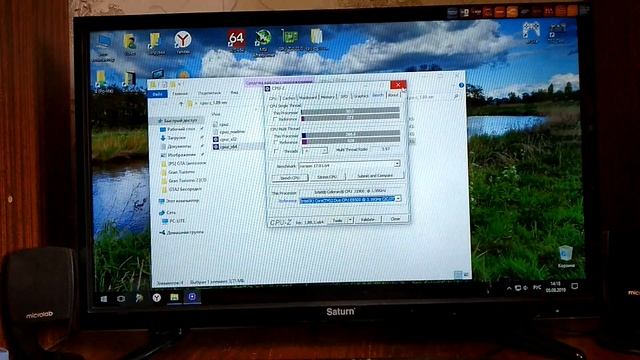Open Task View on the taskbar
This screenshot has width=640, height=360.
click(120, 299)
